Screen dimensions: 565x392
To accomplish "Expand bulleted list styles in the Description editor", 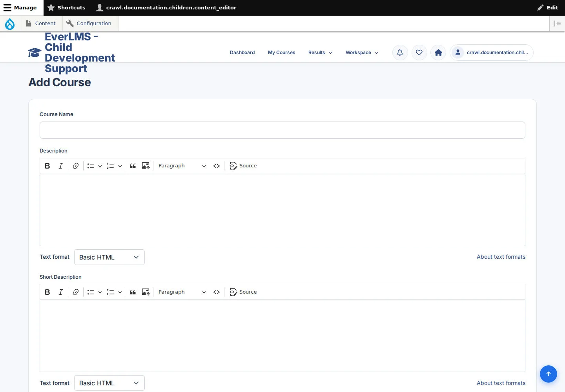I will click(100, 166).
